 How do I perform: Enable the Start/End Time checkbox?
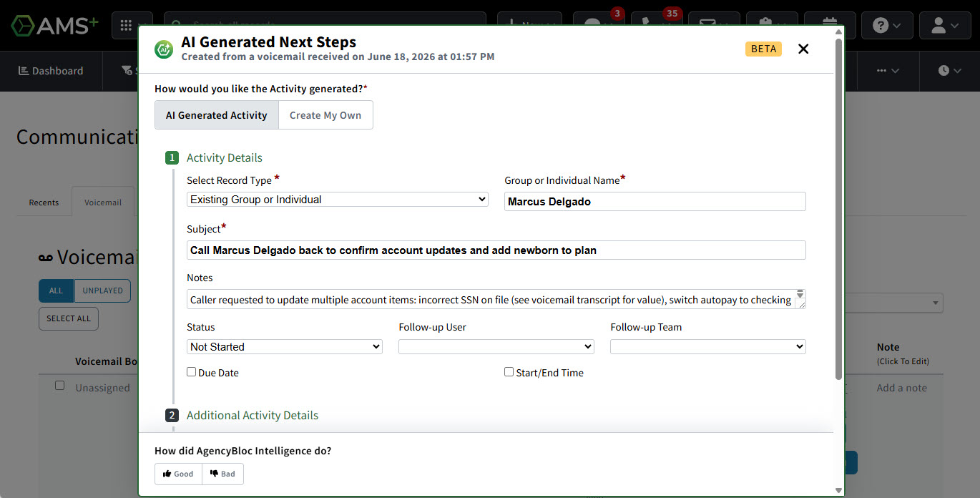[x=509, y=372]
